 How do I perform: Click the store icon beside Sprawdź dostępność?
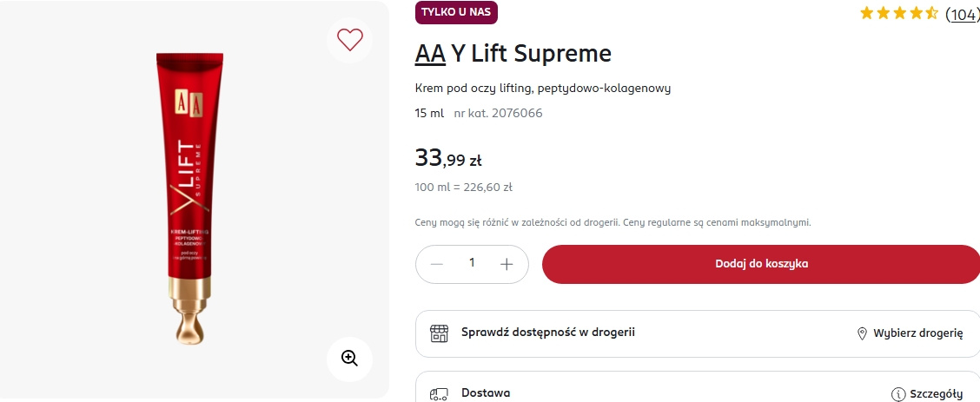[440, 333]
